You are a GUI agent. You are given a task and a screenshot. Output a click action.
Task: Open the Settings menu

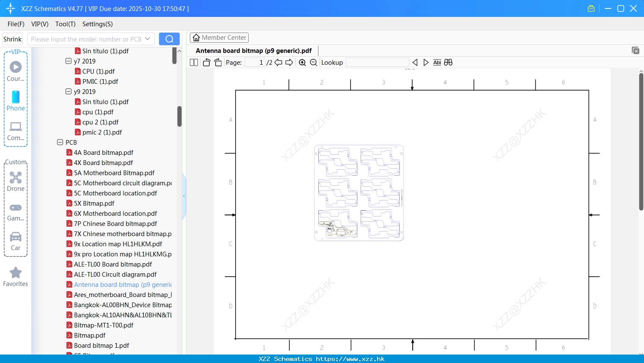[x=97, y=24]
